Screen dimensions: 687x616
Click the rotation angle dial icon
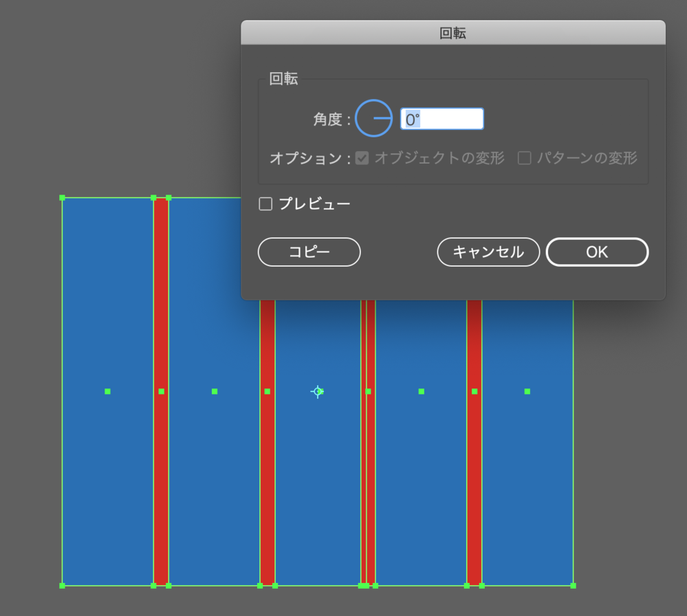coord(373,118)
